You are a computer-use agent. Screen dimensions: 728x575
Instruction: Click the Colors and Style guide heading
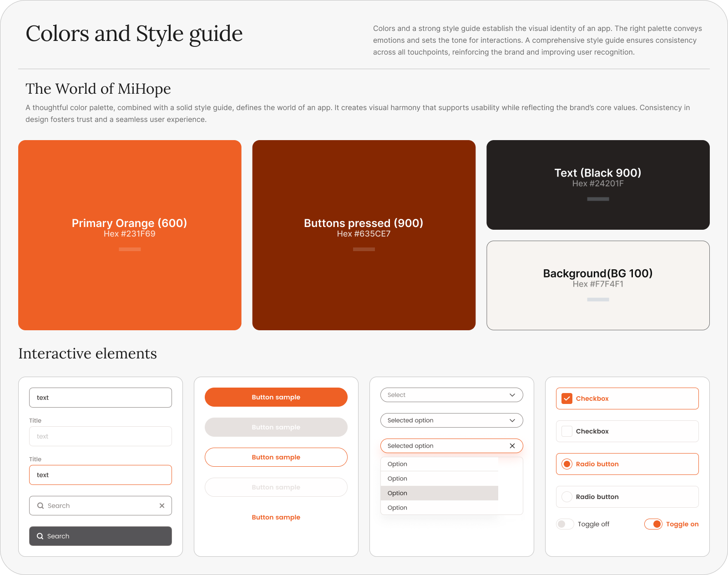tap(134, 34)
